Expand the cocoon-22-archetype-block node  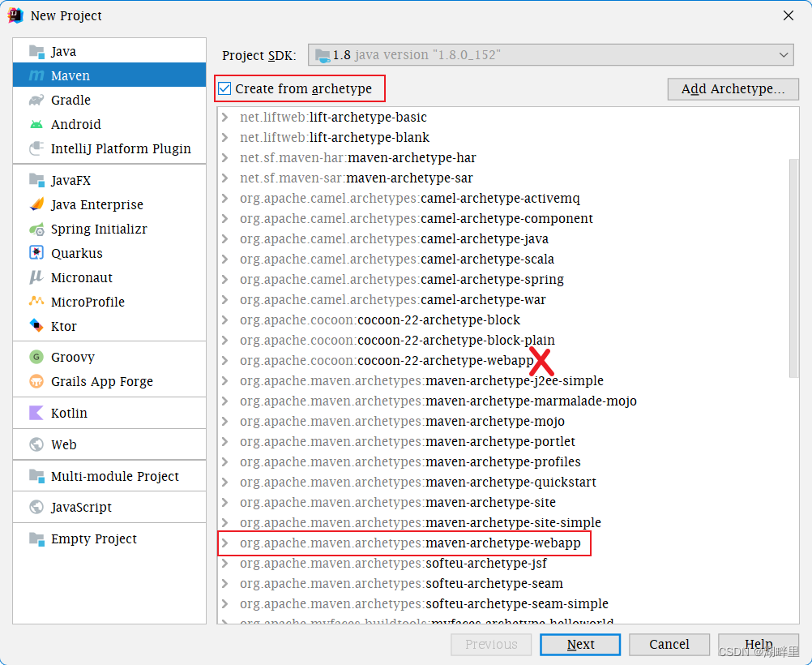coord(224,320)
